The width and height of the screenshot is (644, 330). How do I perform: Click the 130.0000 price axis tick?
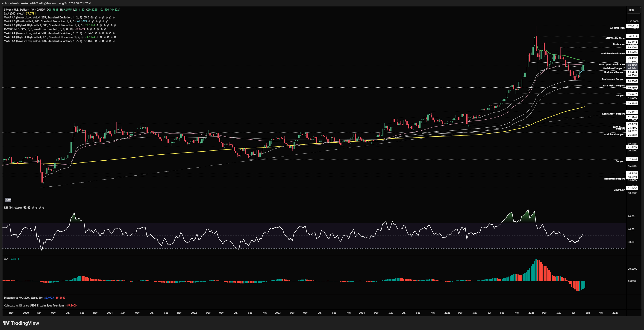tap(633, 21)
